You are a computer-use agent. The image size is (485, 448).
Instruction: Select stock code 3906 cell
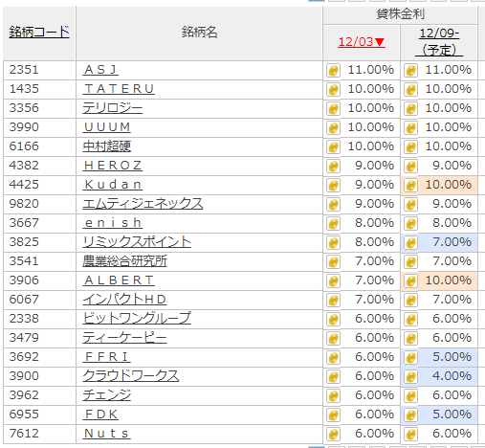[x=39, y=280]
